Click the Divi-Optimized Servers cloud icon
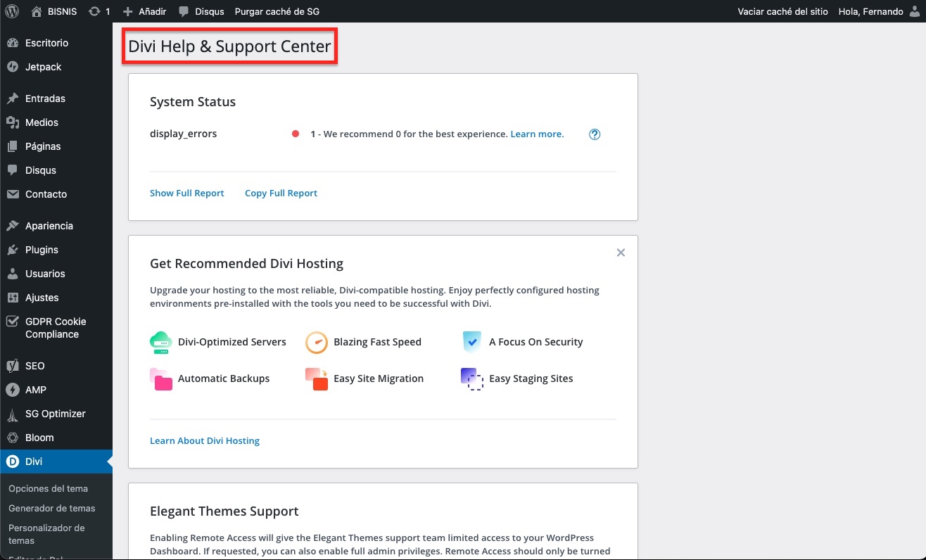This screenshot has height=560, width=926. [161, 342]
